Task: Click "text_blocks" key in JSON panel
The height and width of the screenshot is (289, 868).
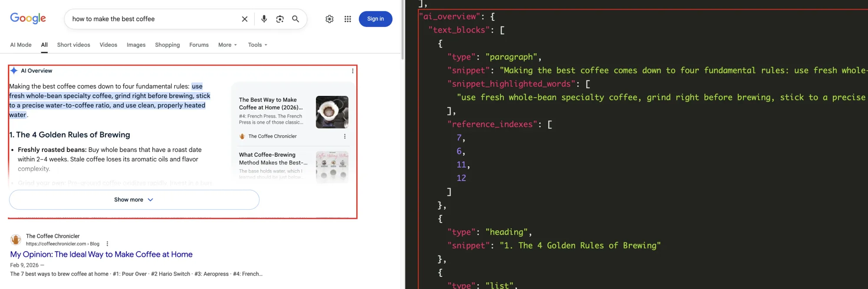Action: pos(460,30)
